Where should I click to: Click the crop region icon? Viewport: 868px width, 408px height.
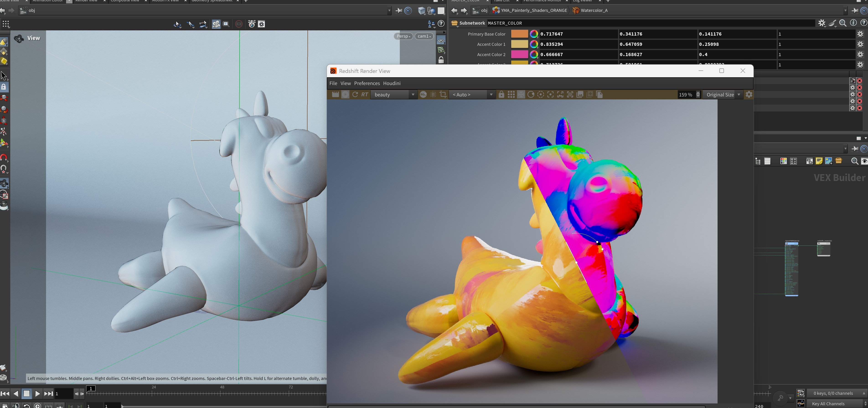pos(443,95)
